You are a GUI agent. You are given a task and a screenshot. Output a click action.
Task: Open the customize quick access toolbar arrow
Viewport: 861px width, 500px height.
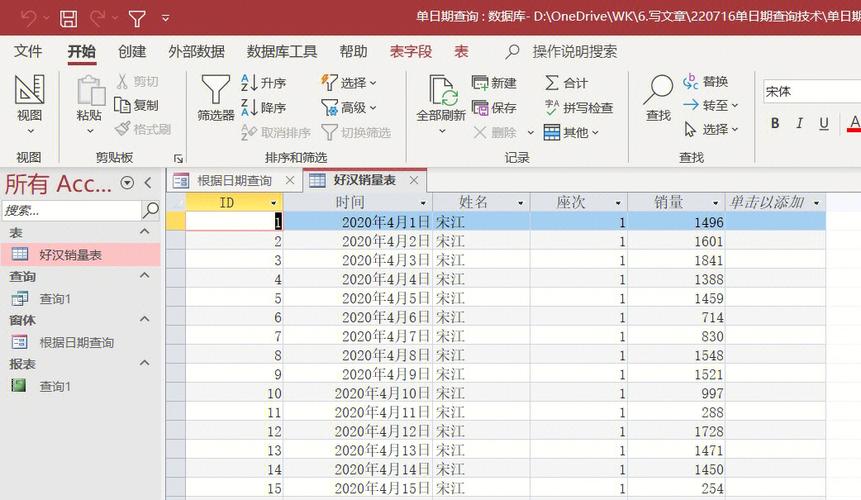[166, 19]
